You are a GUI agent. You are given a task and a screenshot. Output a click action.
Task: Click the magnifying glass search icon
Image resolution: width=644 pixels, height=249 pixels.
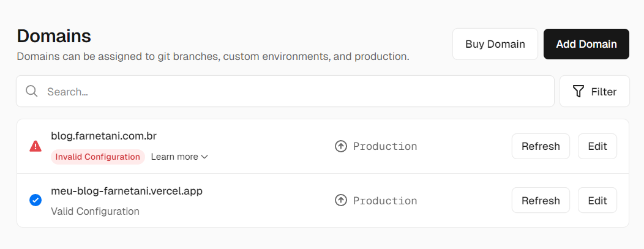[32, 91]
